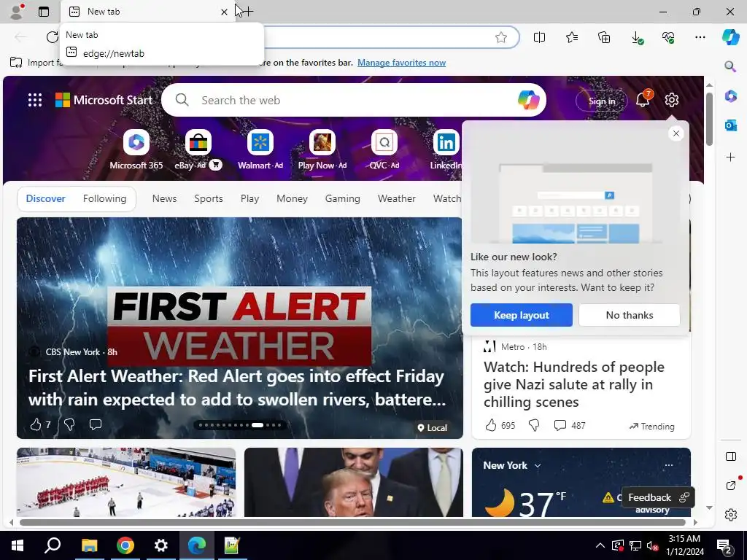Screen dimensions: 747x560
Task: Open Microsoft 365 in the sidebar
Action: point(731,96)
